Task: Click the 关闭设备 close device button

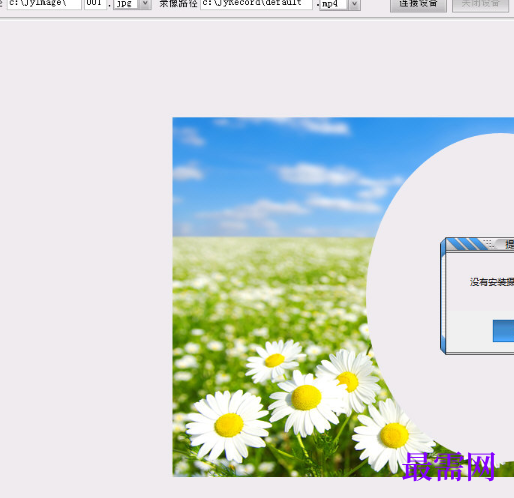Action: click(x=480, y=5)
